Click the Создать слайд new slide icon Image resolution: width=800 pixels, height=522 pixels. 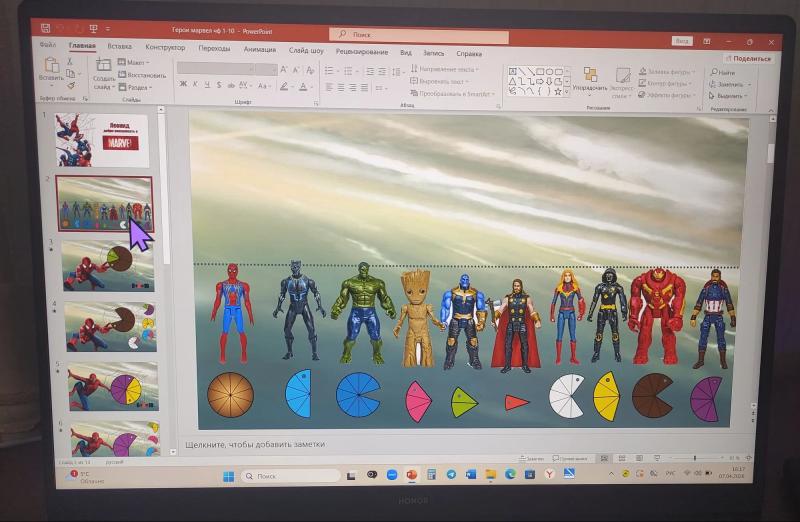104,65
